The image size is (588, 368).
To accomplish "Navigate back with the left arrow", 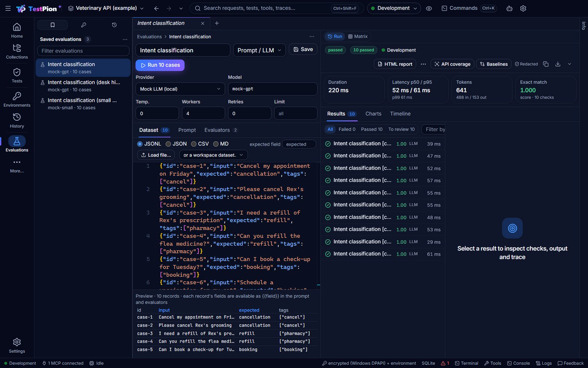I will 156,8.
